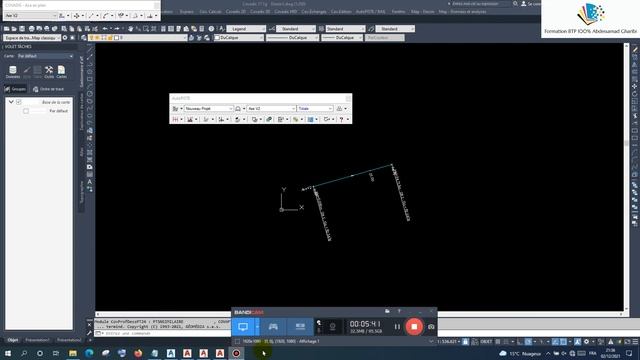Viewport: 640px width, 360px height.
Task: Toggle the Par défaut layer checkbox
Action: (26, 111)
